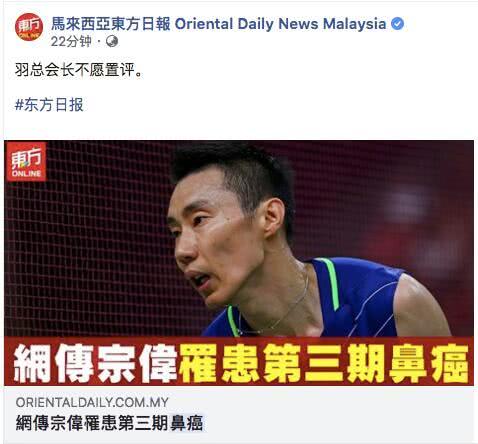Screen dimensions: 478x444
Task: Open the badminton player article photo
Action: point(239,239)
